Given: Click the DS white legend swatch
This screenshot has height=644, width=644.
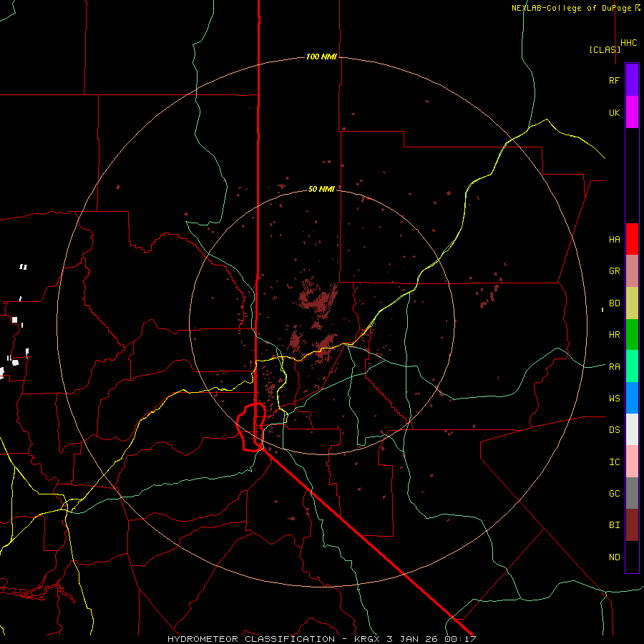Looking at the screenshot, I should pos(632,429).
